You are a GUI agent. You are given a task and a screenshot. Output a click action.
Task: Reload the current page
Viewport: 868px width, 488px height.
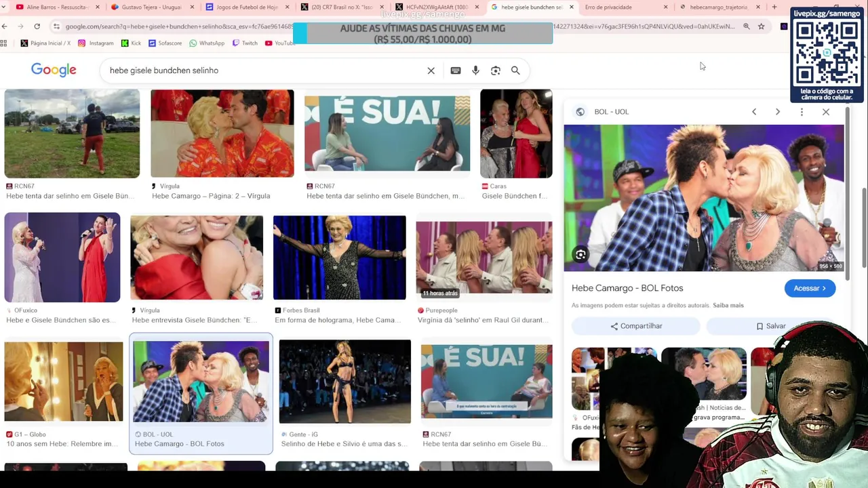coord(37,26)
